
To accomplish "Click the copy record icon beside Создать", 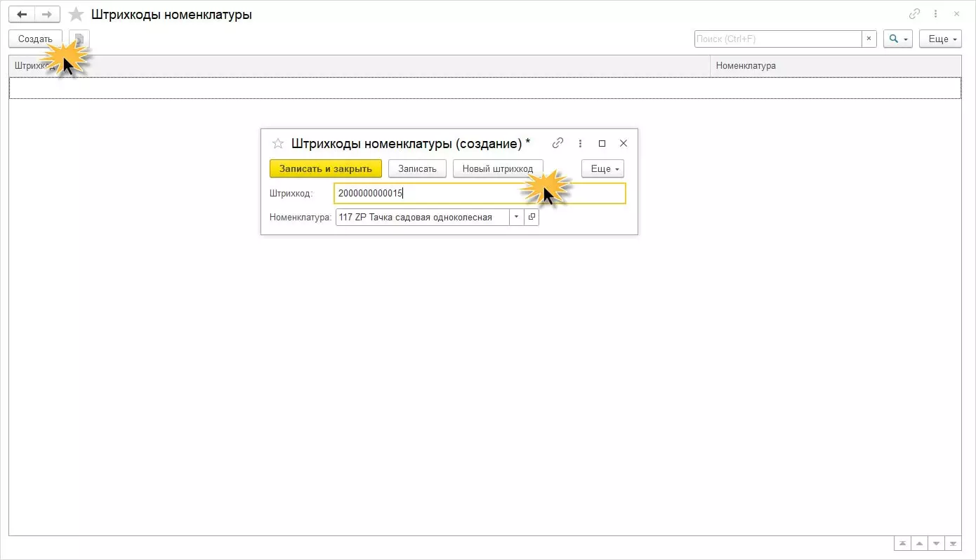I will (x=79, y=39).
